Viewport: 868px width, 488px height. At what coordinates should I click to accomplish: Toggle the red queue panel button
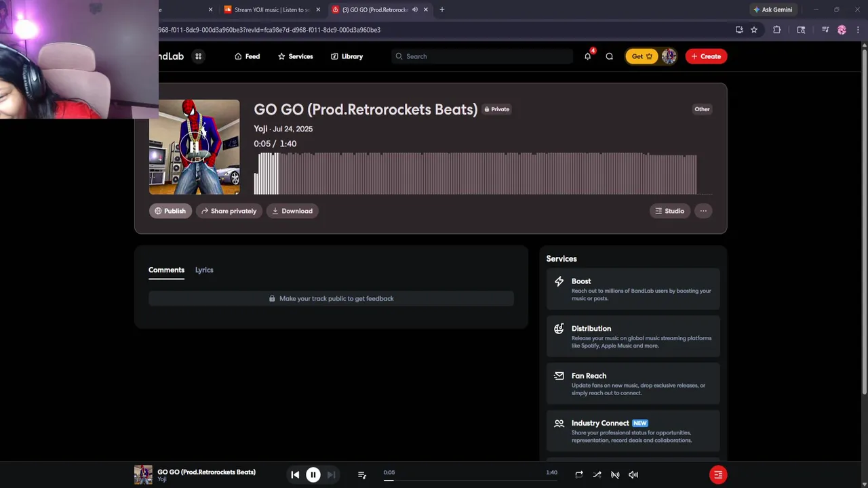click(718, 475)
